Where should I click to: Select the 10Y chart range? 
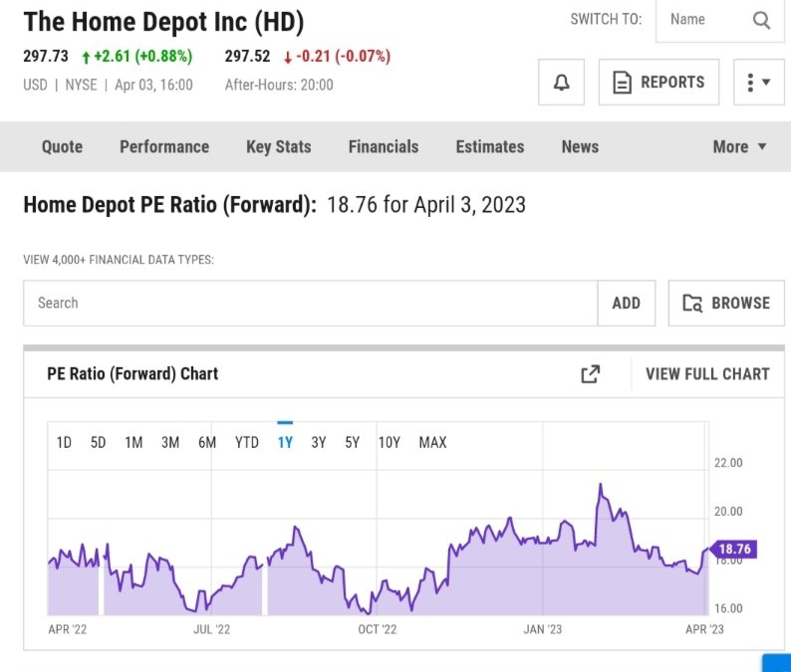(390, 443)
